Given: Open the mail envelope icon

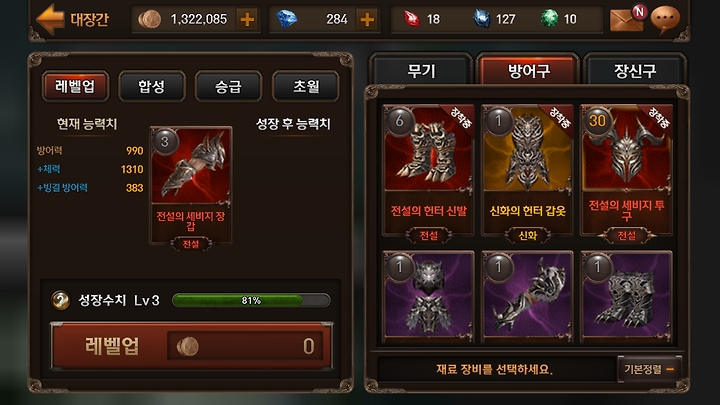Looking at the screenshot, I should [x=626, y=19].
